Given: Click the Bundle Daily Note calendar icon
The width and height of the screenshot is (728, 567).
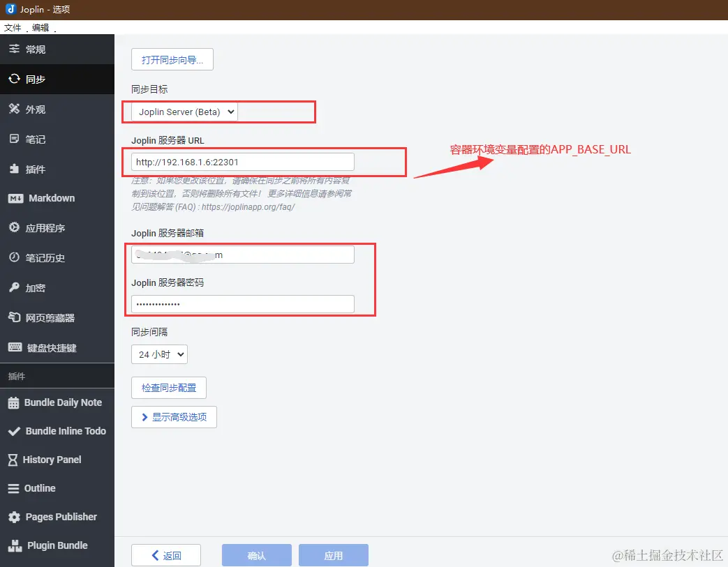Looking at the screenshot, I should pyautogui.click(x=14, y=402).
